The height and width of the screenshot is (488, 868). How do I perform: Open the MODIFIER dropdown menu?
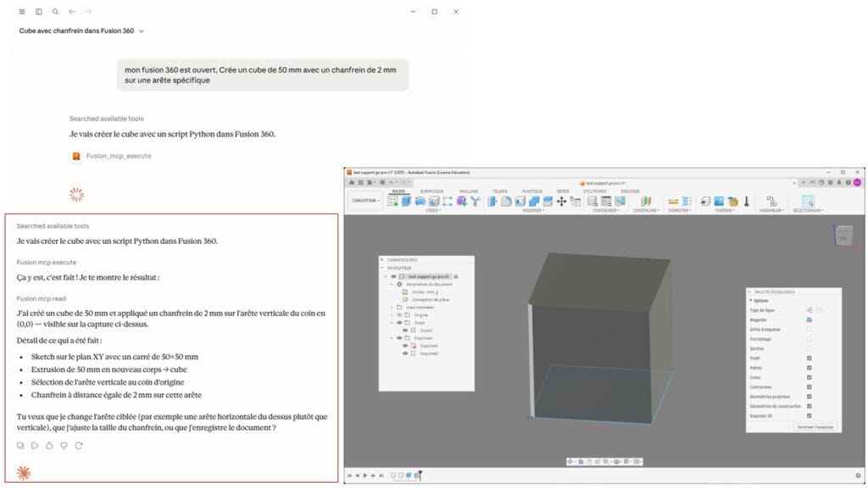pyautogui.click(x=532, y=211)
